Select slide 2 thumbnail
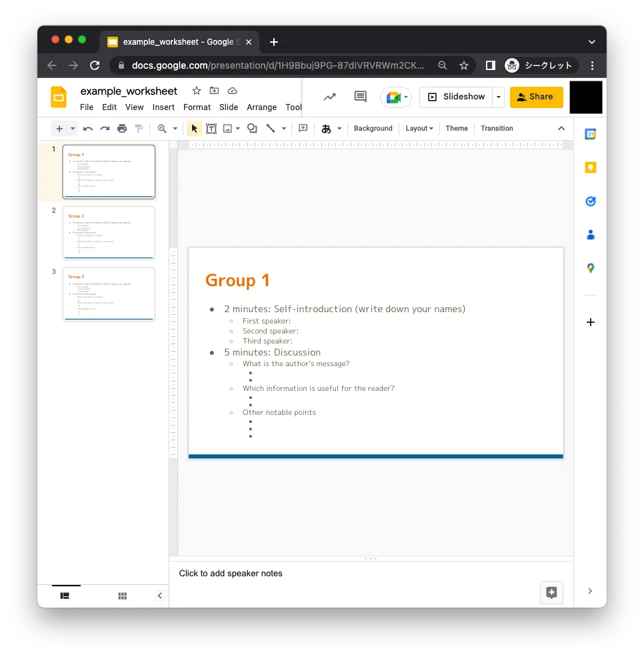The image size is (644, 657). 109,233
